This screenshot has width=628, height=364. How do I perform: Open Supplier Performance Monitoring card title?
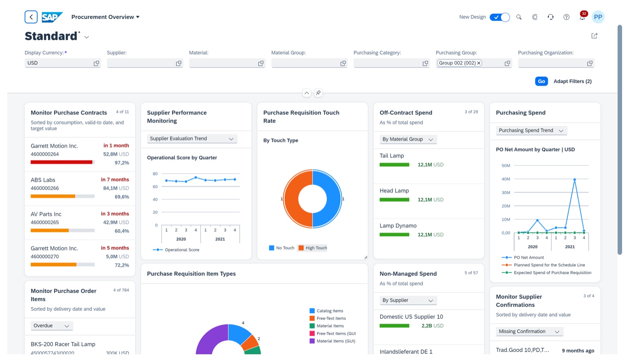[x=177, y=117]
